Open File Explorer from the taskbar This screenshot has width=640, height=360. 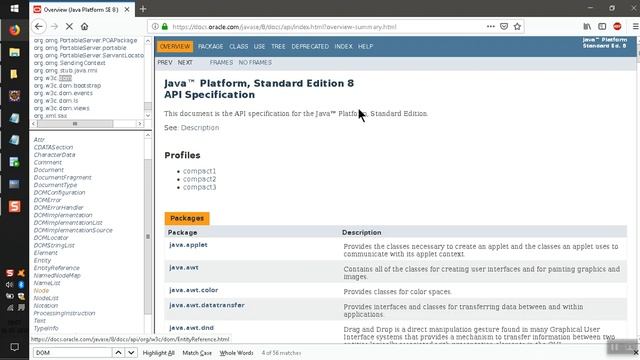coord(14,52)
